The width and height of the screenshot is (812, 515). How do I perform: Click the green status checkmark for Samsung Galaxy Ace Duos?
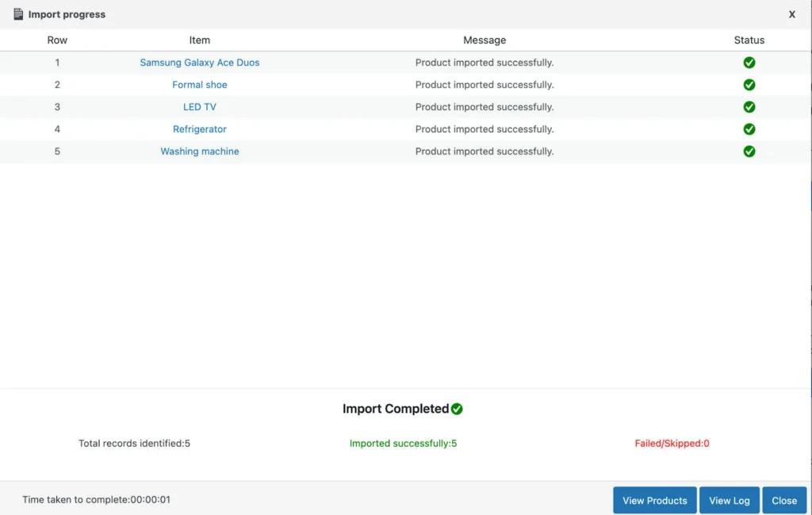pyautogui.click(x=749, y=62)
